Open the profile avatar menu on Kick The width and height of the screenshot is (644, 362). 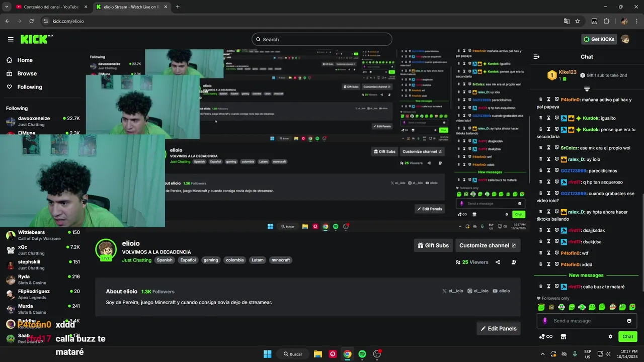point(625,39)
